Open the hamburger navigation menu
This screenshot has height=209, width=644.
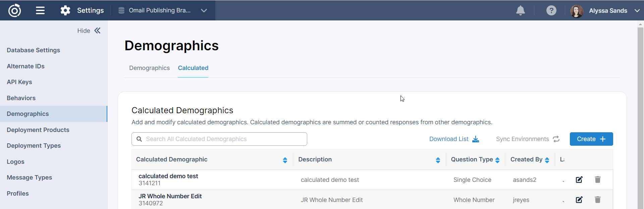tap(40, 10)
